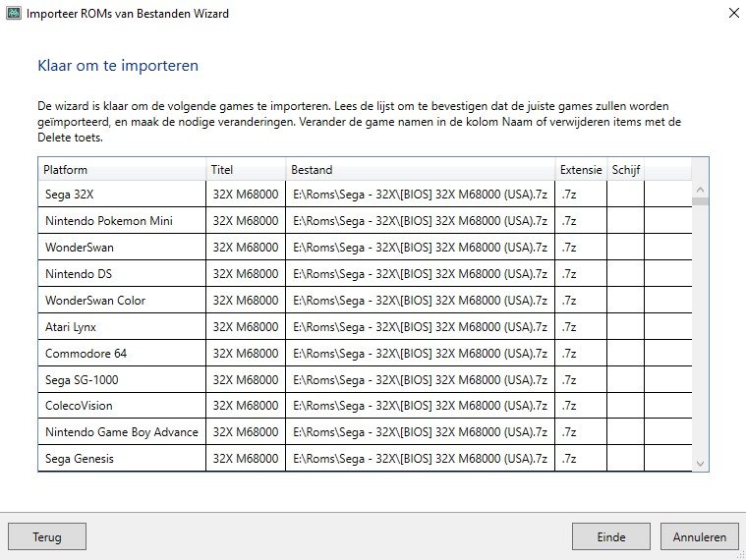Click the title cell in Nintendo DS row
Screen dimensions: 746x560
[x=246, y=274]
